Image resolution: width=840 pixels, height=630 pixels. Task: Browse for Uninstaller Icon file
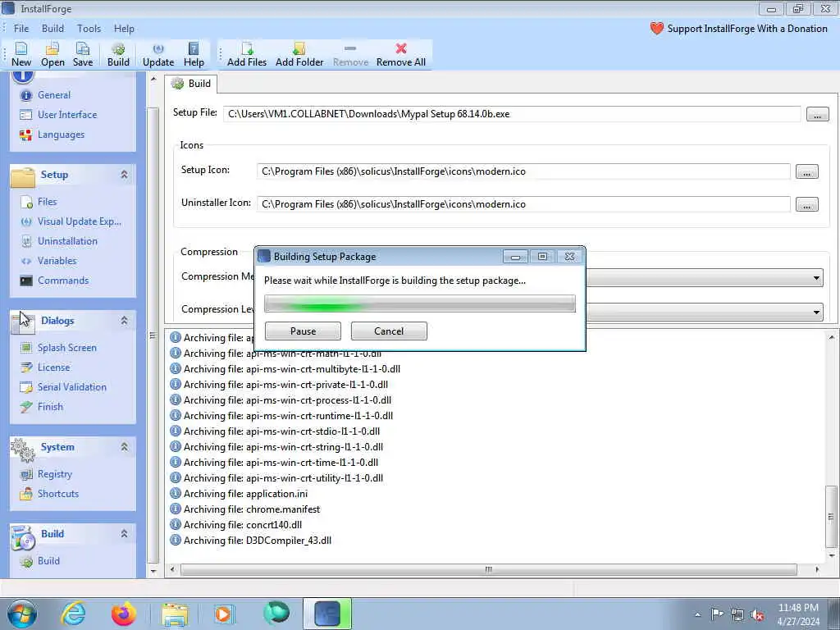807,204
